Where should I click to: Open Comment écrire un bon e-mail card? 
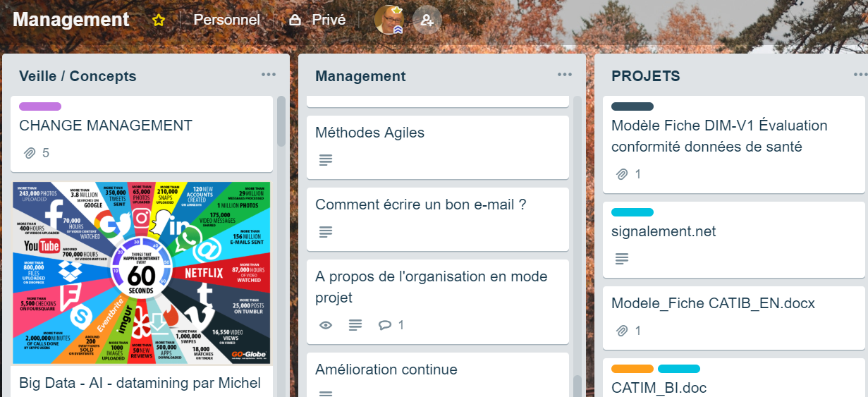point(438,219)
